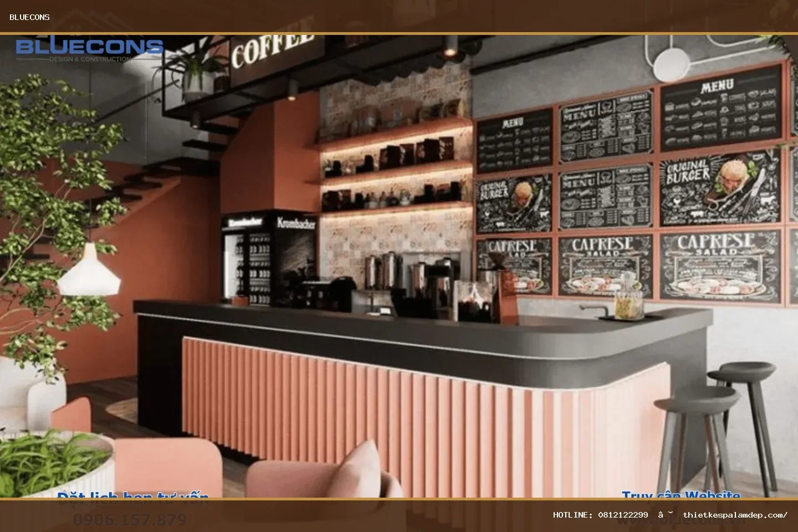Click the BLUECONS title in the top bar
The width and height of the screenshot is (798, 532).
click(29, 17)
